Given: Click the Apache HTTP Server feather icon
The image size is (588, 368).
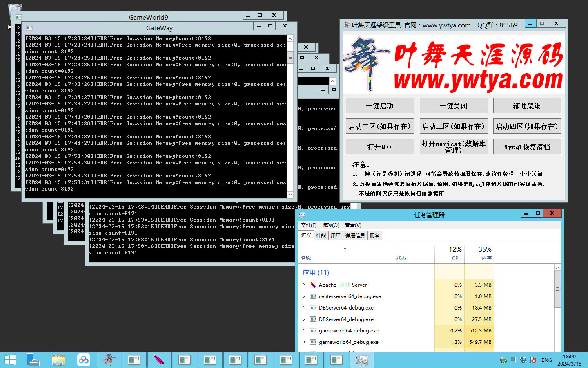Looking at the screenshot, I should coord(313,285).
